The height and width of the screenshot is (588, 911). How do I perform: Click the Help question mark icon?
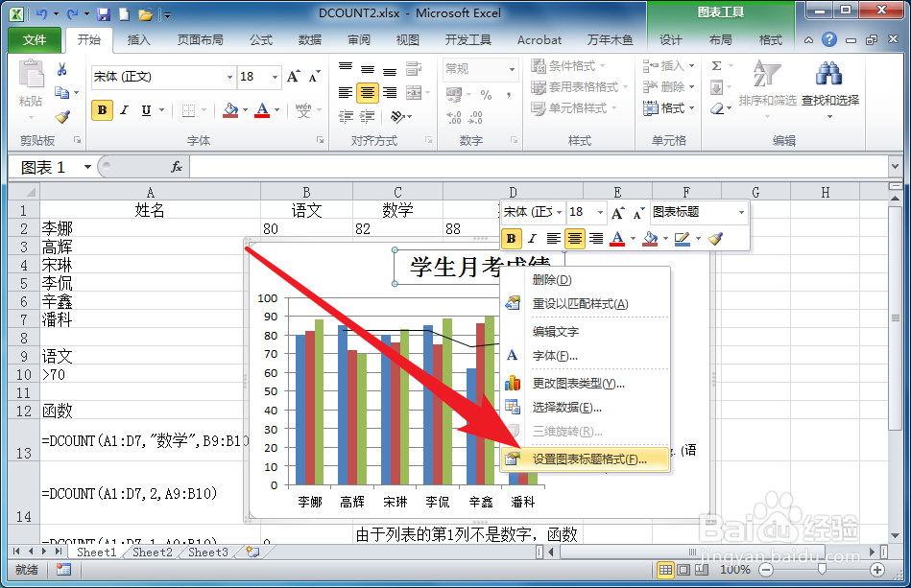pyautogui.click(x=829, y=39)
